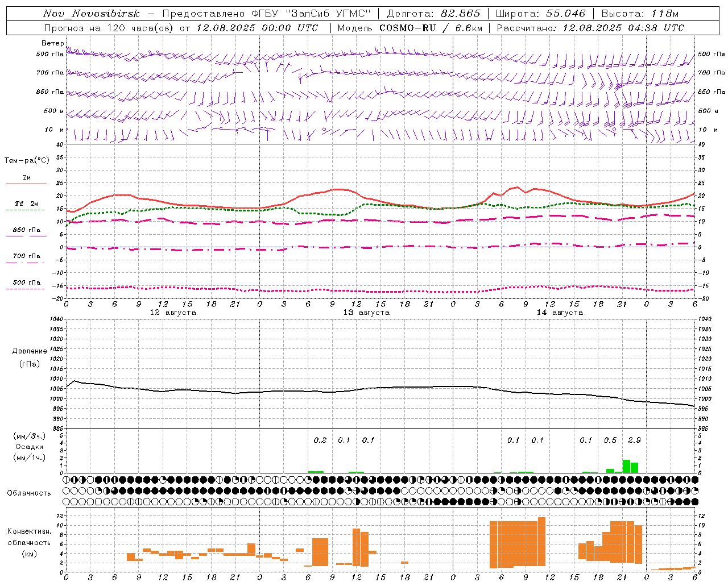Click the (мм/3ч.) precipitation unit label

tap(30, 436)
